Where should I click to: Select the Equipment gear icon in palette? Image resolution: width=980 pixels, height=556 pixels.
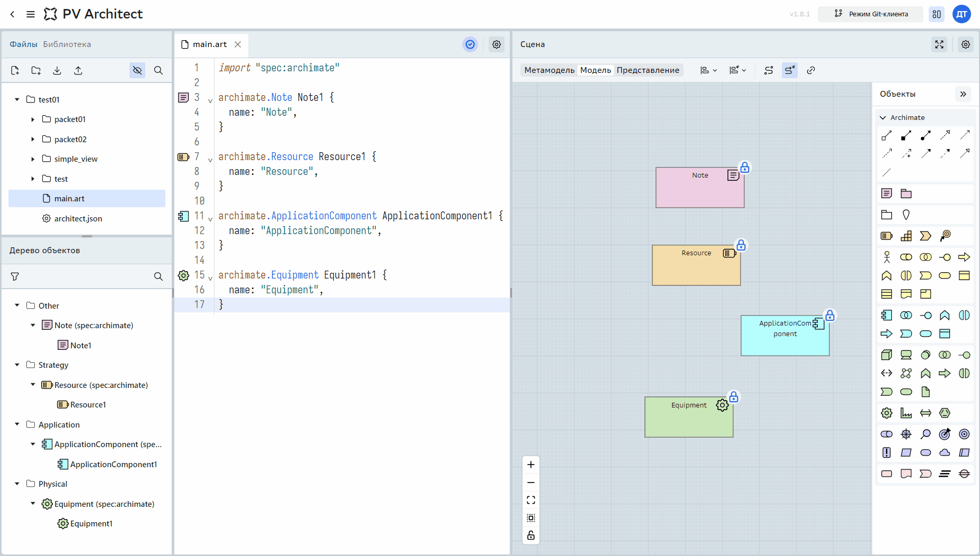point(887,413)
